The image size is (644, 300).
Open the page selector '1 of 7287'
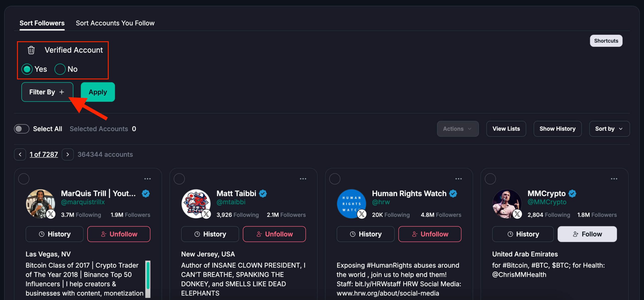pyautogui.click(x=44, y=154)
